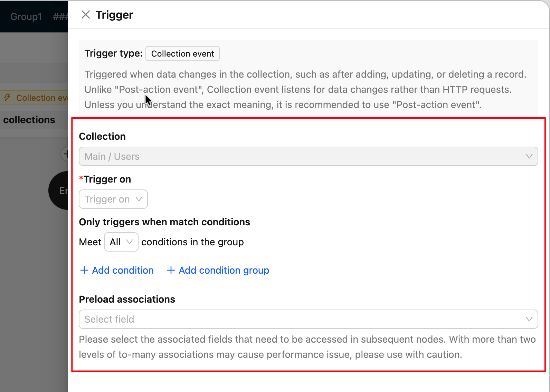This screenshot has width=550, height=392.
Task: Click the lightning bolt Collection event icon
Action: coord(7,98)
